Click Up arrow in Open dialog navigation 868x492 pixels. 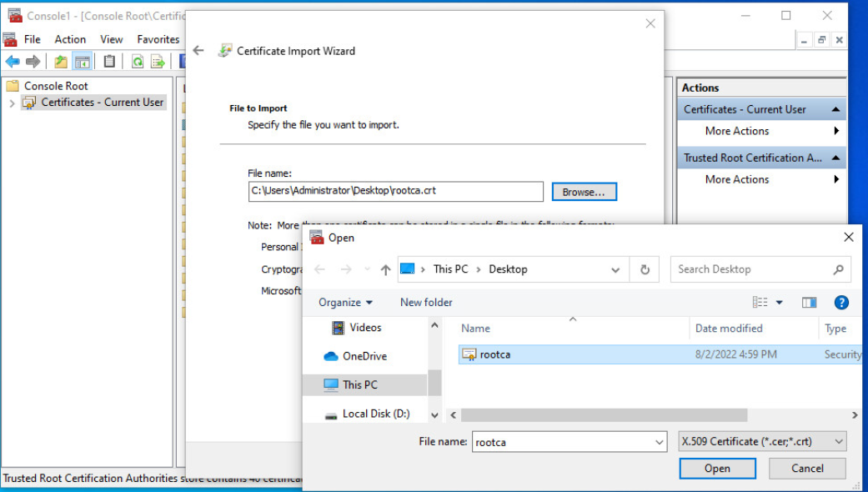point(385,269)
